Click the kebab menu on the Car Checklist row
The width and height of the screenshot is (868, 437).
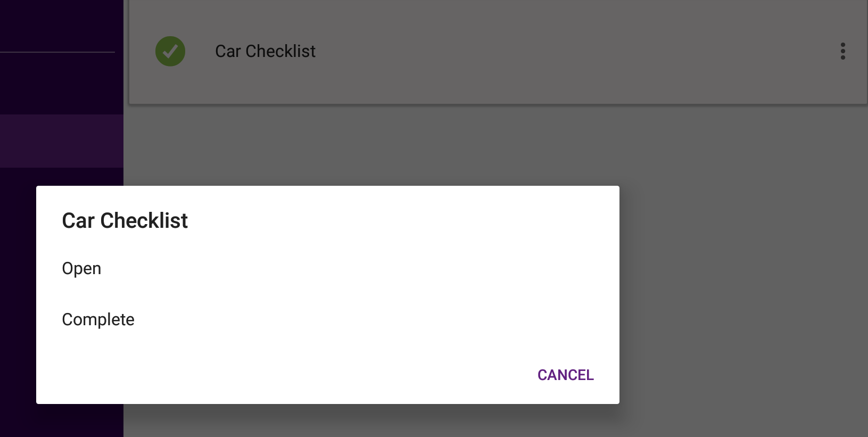pos(843,51)
